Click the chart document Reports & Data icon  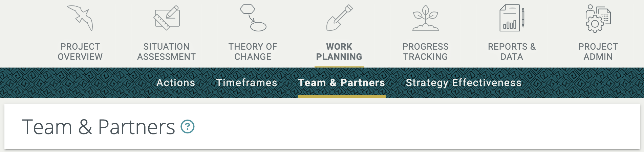click(512, 18)
